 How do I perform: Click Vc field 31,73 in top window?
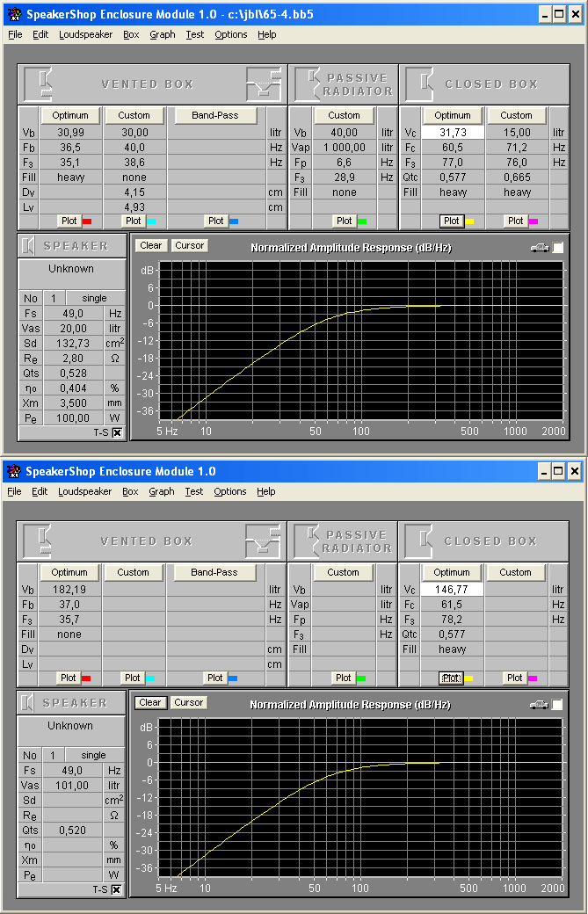click(453, 133)
